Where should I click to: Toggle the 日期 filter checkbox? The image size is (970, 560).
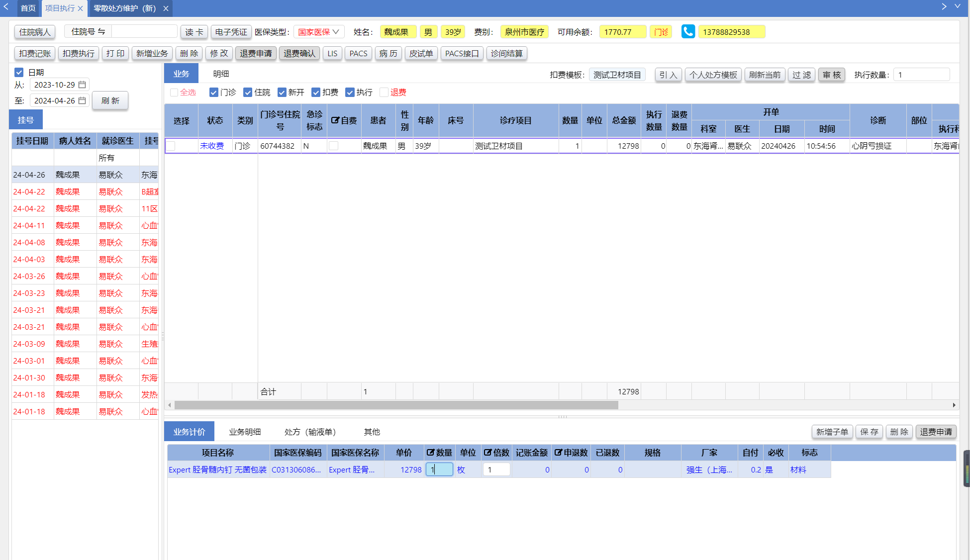19,72
